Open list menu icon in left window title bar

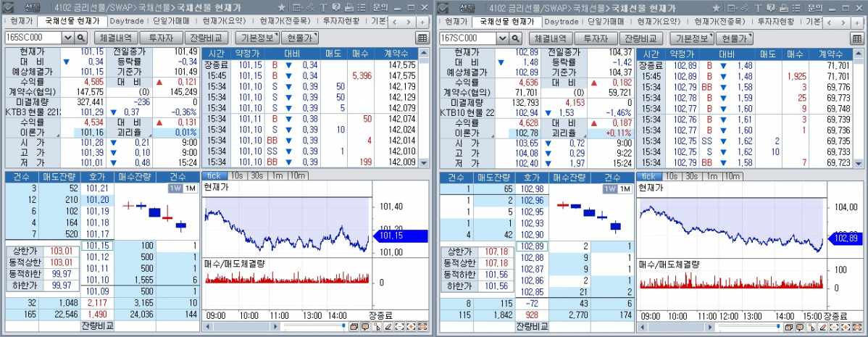[361, 8]
